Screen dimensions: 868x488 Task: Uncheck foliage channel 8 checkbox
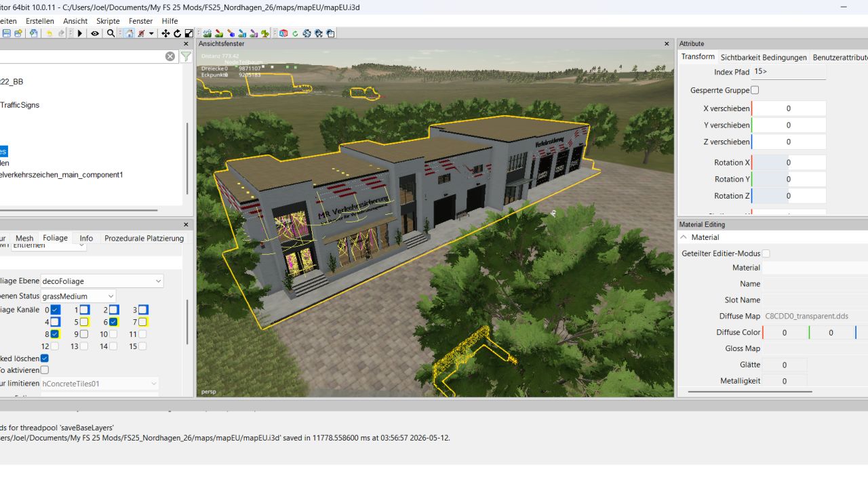[x=56, y=334]
